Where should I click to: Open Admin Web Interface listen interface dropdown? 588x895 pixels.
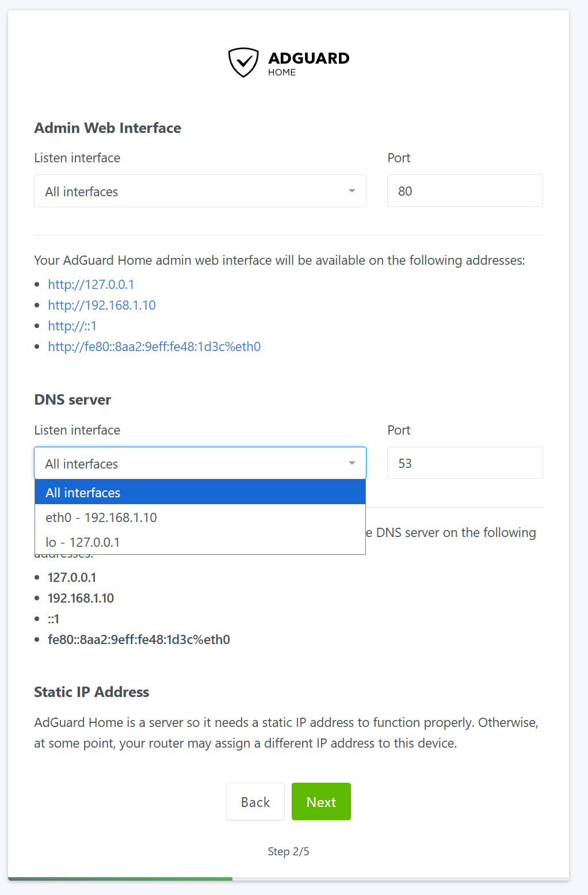[200, 191]
